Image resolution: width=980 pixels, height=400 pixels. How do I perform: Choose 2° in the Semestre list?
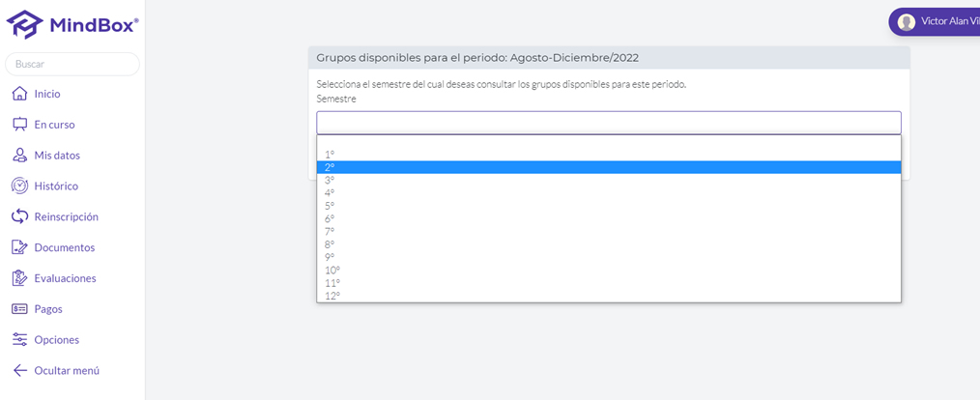609,167
